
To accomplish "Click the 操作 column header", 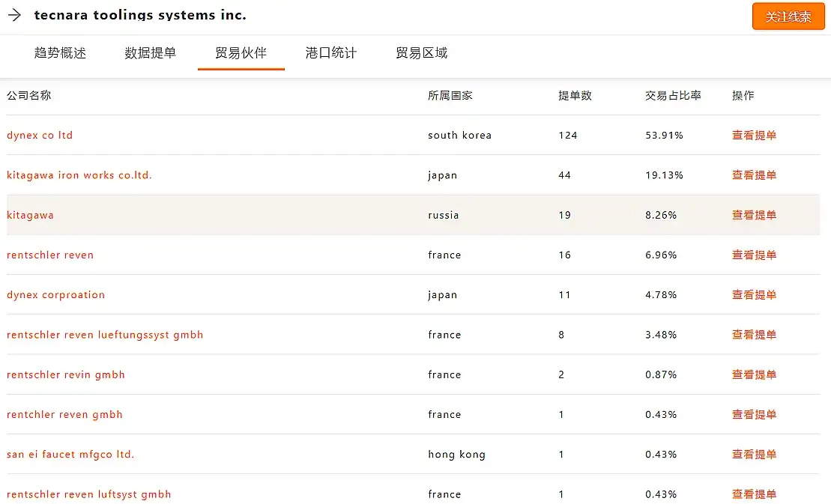I will tap(743, 95).
